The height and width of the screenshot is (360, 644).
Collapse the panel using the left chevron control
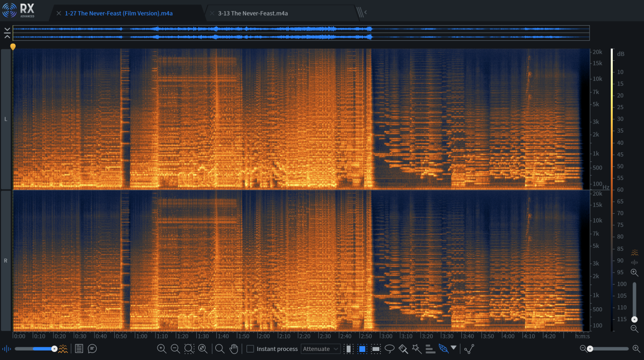(7, 32)
